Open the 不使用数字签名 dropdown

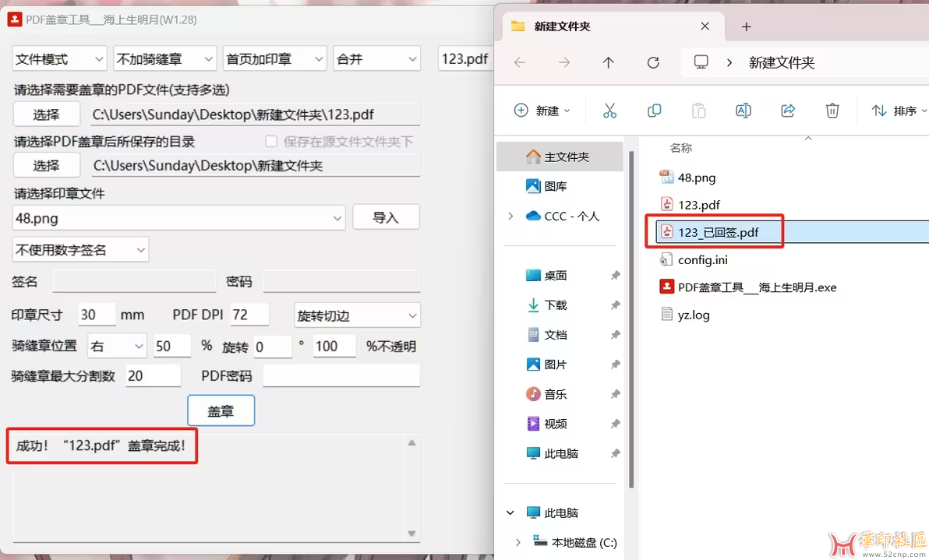click(80, 250)
